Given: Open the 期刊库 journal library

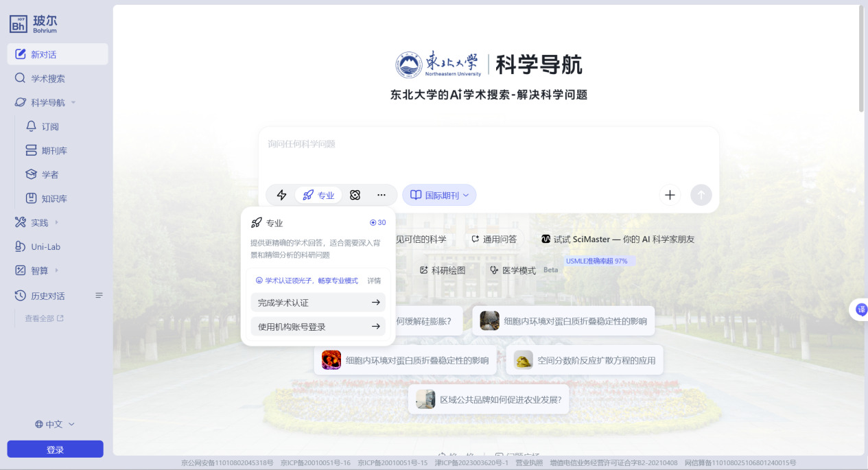Looking at the screenshot, I should (54, 150).
